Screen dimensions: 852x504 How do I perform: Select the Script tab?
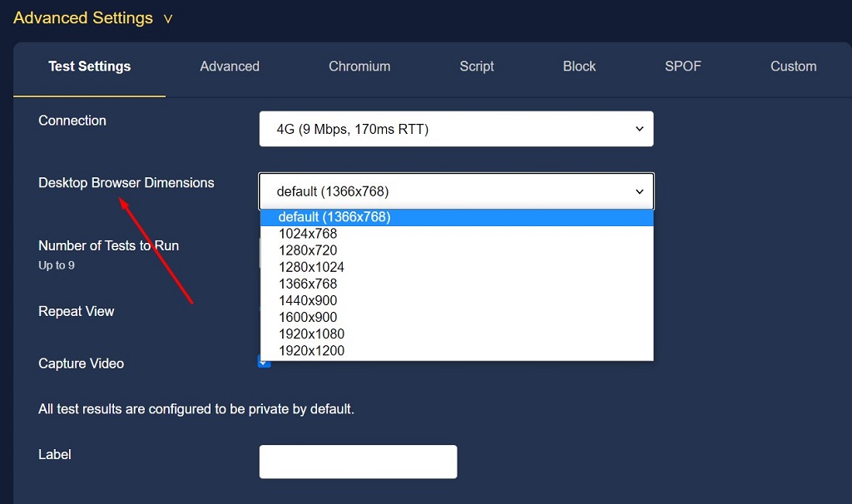(x=476, y=67)
